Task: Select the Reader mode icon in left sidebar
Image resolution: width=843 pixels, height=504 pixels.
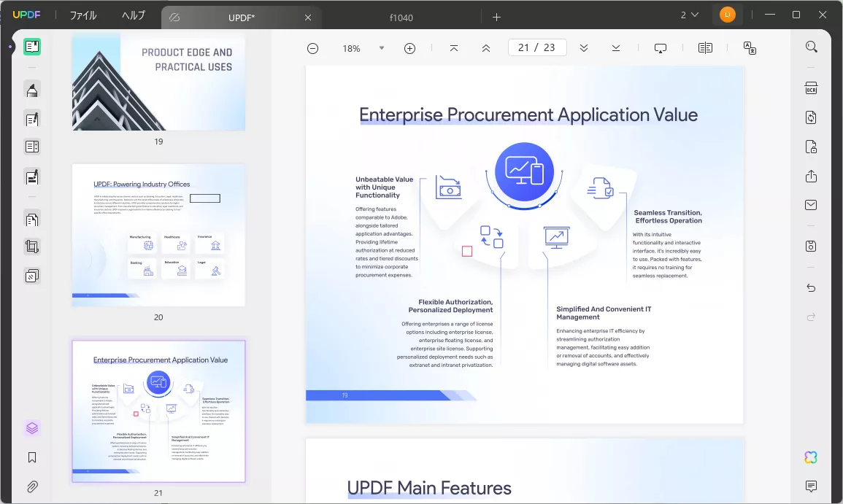Action: (32, 47)
